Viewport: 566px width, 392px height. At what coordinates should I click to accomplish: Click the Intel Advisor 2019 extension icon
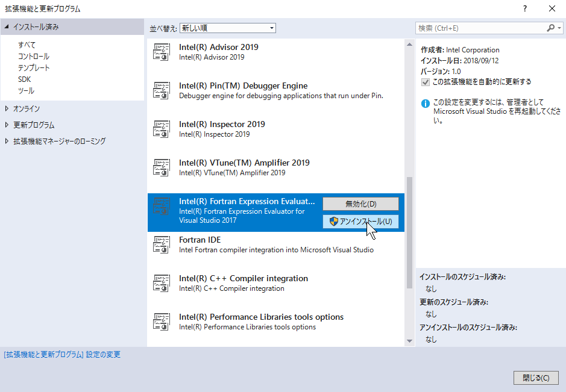tap(161, 52)
